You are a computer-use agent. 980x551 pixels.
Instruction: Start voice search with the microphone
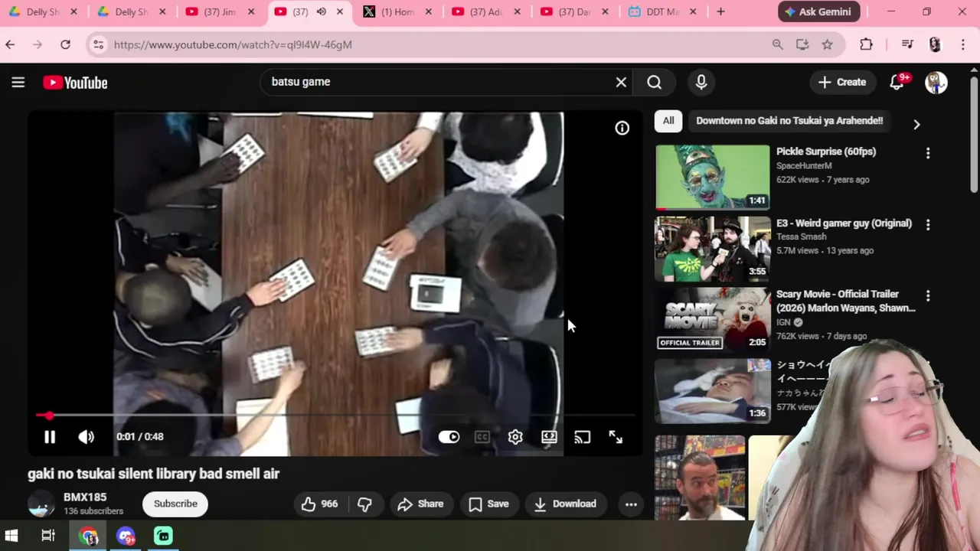[701, 82]
